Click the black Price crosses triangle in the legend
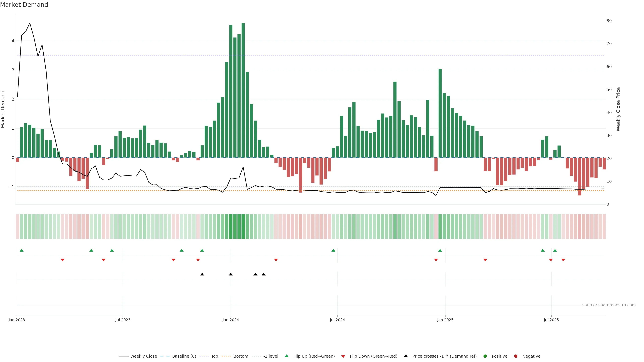The height and width of the screenshot is (362, 644). pyautogui.click(x=406, y=356)
